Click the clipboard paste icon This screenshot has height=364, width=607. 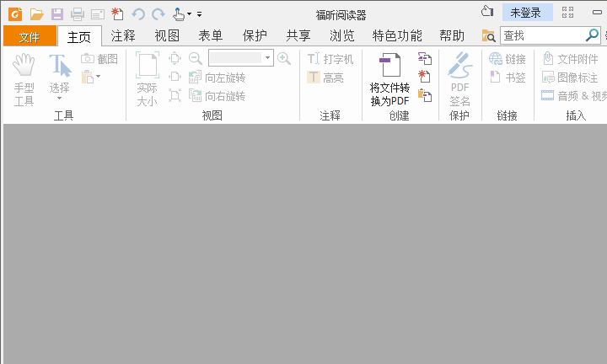[87, 77]
